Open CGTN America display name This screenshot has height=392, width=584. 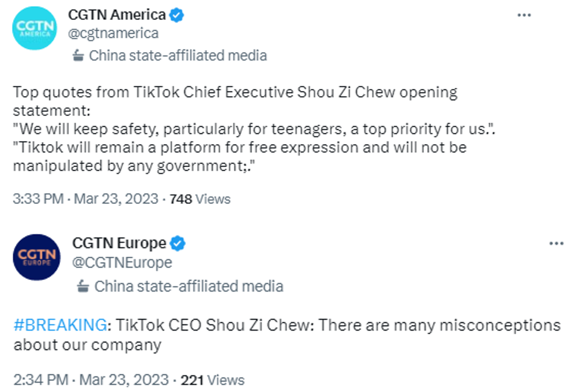point(117,15)
